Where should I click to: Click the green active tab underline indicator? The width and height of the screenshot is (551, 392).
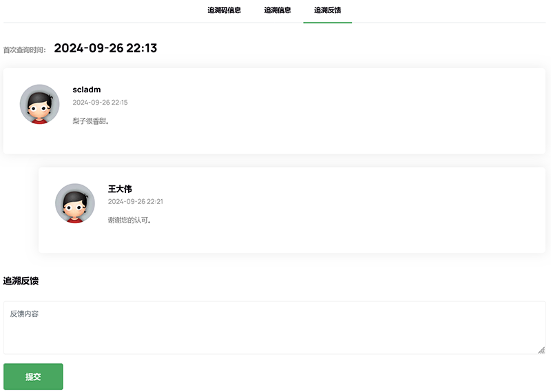coord(327,23)
